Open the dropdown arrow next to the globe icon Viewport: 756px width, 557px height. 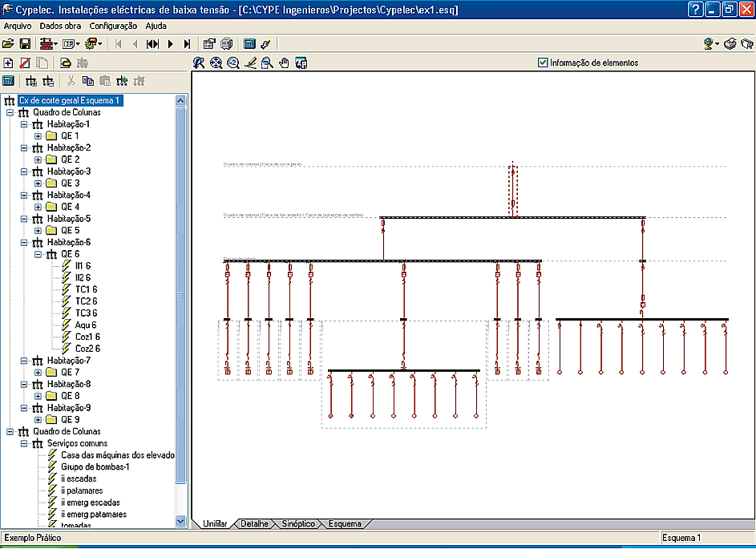pyautogui.click(x=717, y=44)
